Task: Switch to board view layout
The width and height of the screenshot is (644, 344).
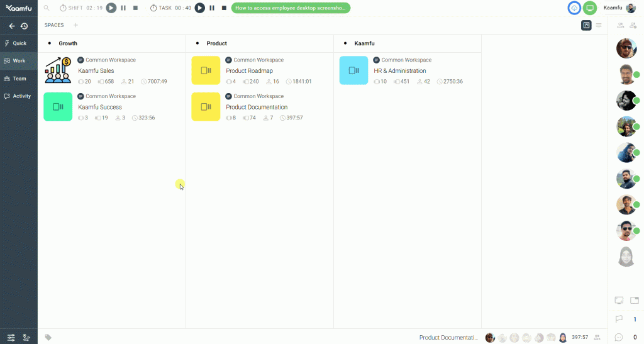Action: 586,26
